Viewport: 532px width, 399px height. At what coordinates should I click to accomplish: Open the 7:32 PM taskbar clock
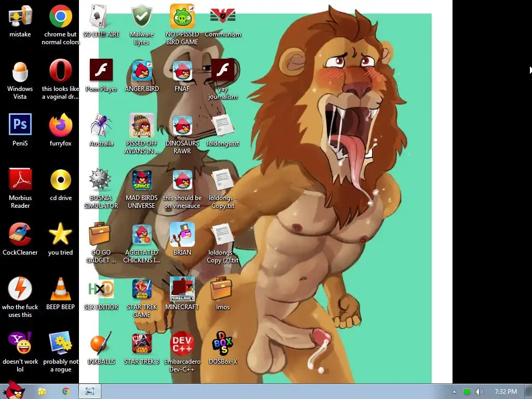pyautogui.click(x=506, y=392)
